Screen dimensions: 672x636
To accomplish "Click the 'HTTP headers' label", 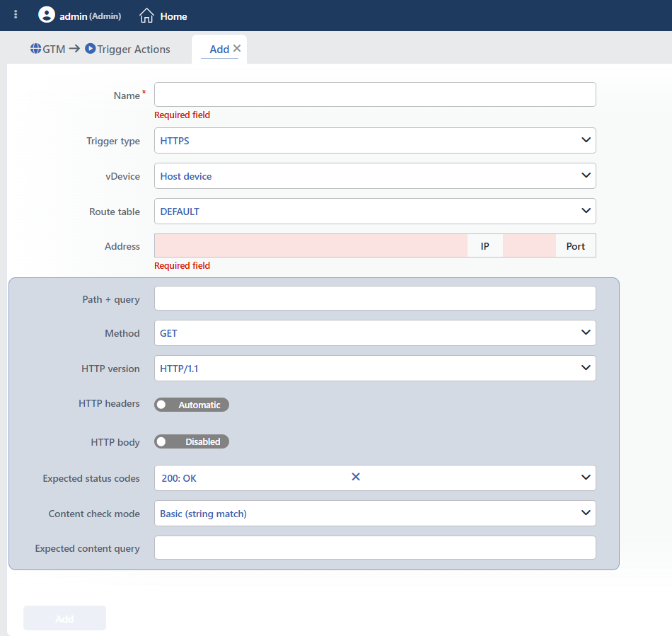I will (x=109, y=403).
